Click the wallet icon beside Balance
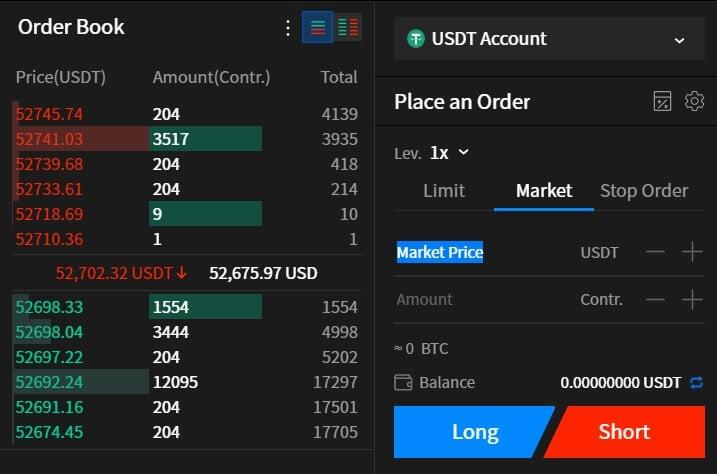This screenshot has width=717, height=474. click(x=403, y=382)
